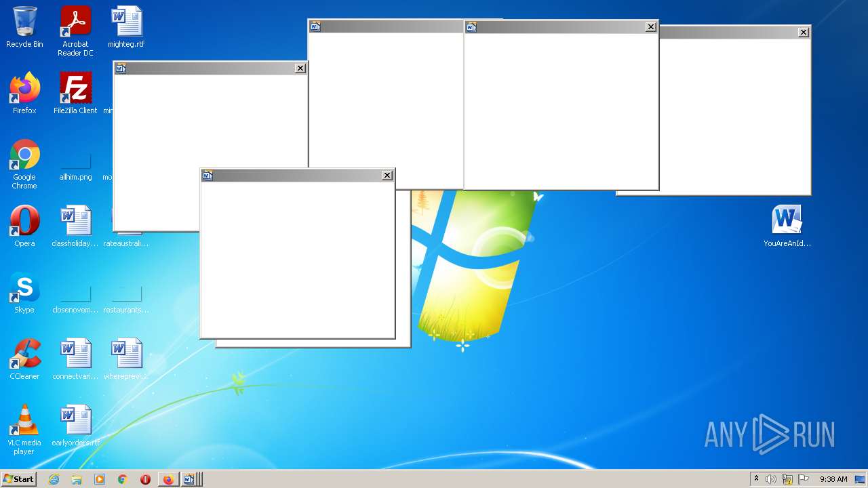Screen dimensions: 868x488
Task: Click the Opera taskbar icon
Action: point(145,479)
